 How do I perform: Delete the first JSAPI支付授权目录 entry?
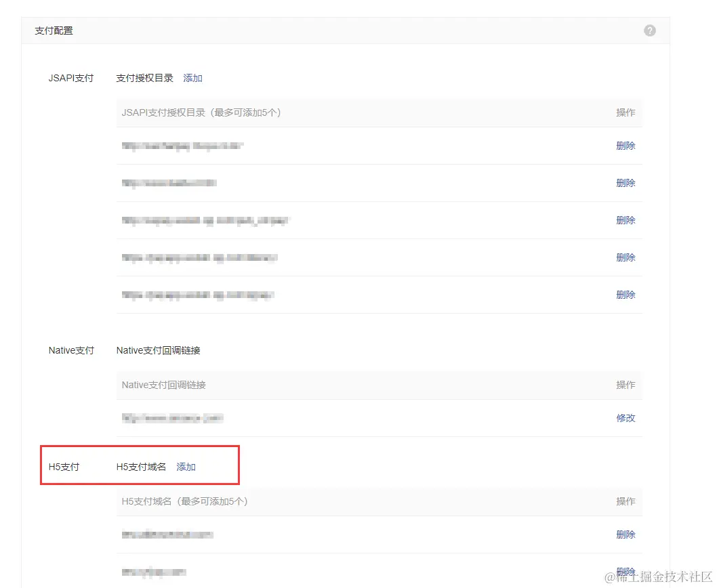[626, 146]
